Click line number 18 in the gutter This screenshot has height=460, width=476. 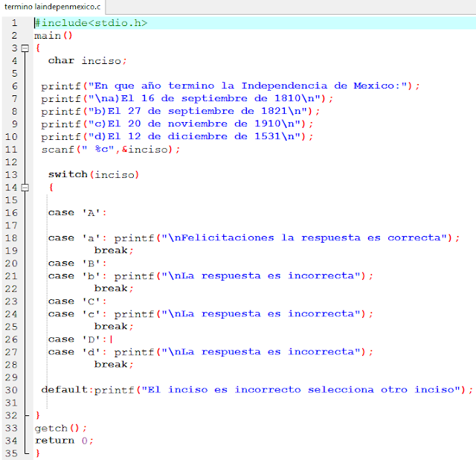tap(11, 238)
